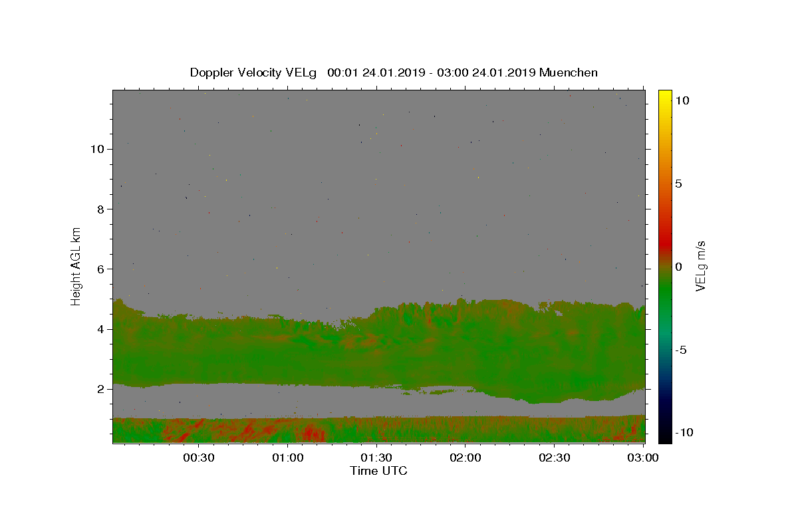Select the date text '00:01 24.01.2019'

(x=376, y=72)
